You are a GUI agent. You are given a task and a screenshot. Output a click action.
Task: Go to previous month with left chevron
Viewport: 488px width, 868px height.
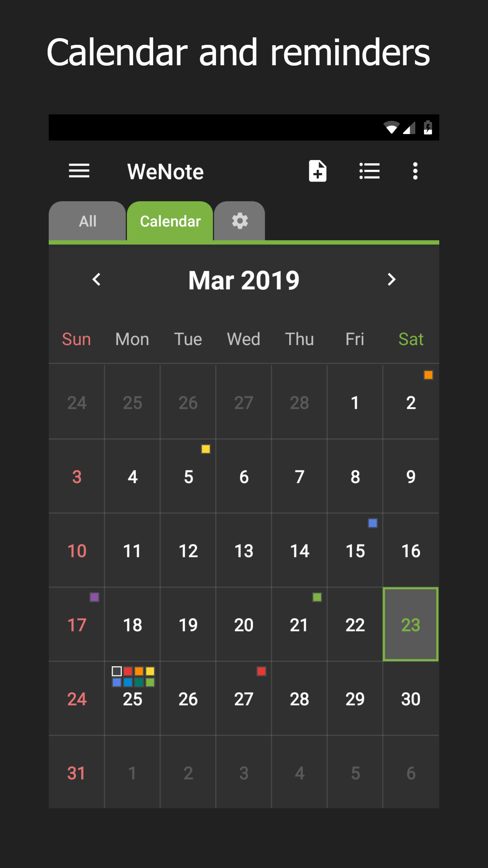click(x=97, y=280)
